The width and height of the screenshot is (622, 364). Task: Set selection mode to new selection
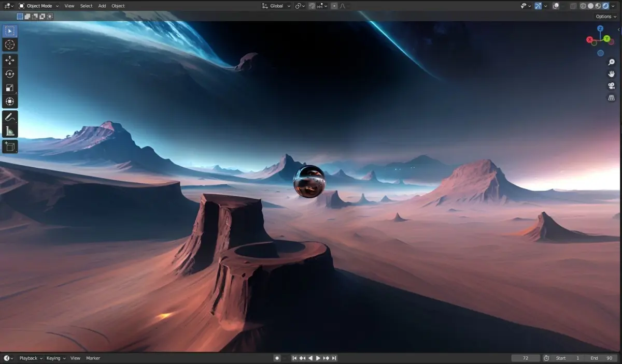click(20, 17)
